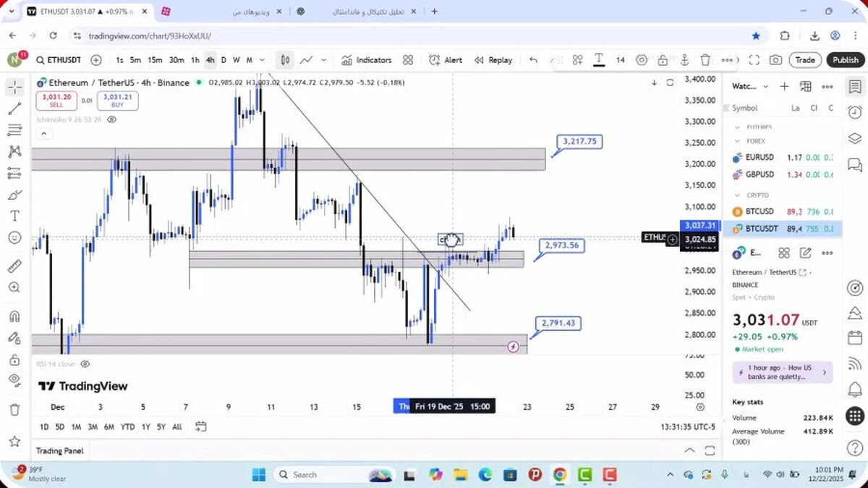Open the line chart style dropdown arrow
Viewport: 868px width, 488px height.
pos(323,60)
